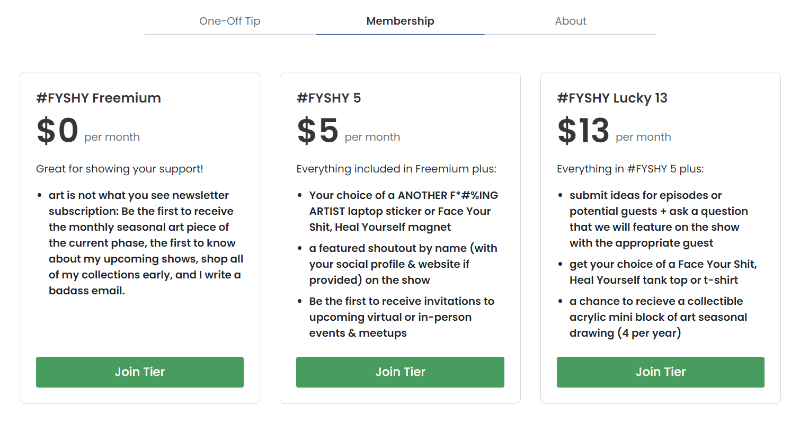Join the #FYSHY Lucky 13 tier
This screenshot has width=800, height=426.
(x=661, y=372)
